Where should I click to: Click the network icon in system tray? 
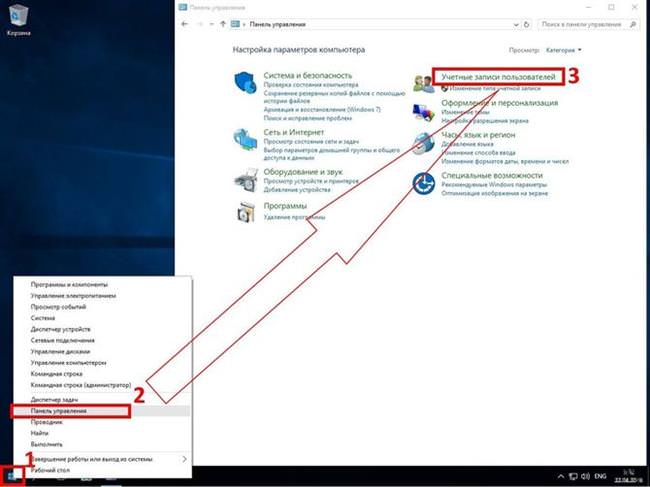(573, 476)
